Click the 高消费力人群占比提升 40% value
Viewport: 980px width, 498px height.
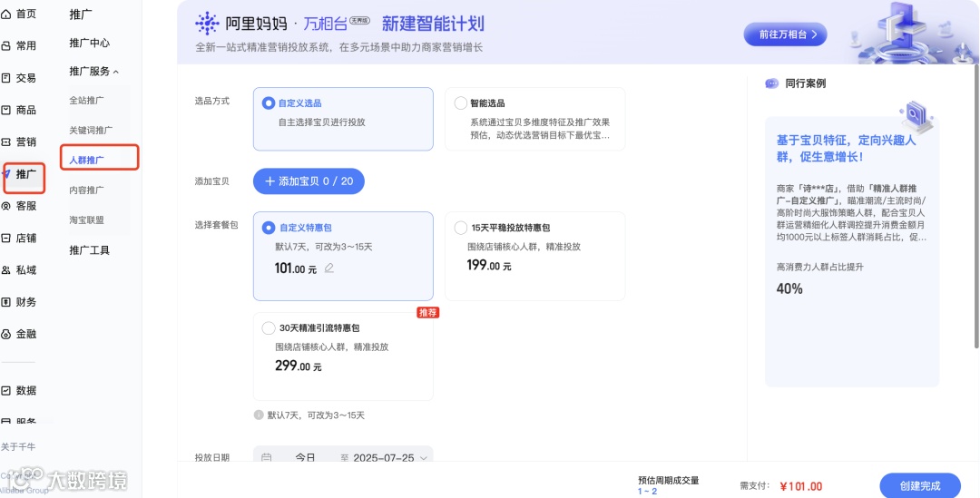pos(789,288)
